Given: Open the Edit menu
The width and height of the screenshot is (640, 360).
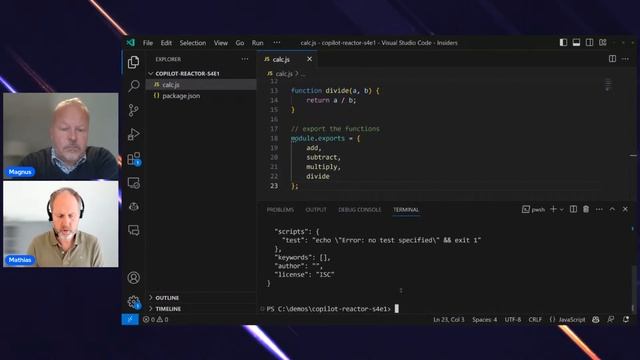Looking at the screenshot, I should (166, 43).
